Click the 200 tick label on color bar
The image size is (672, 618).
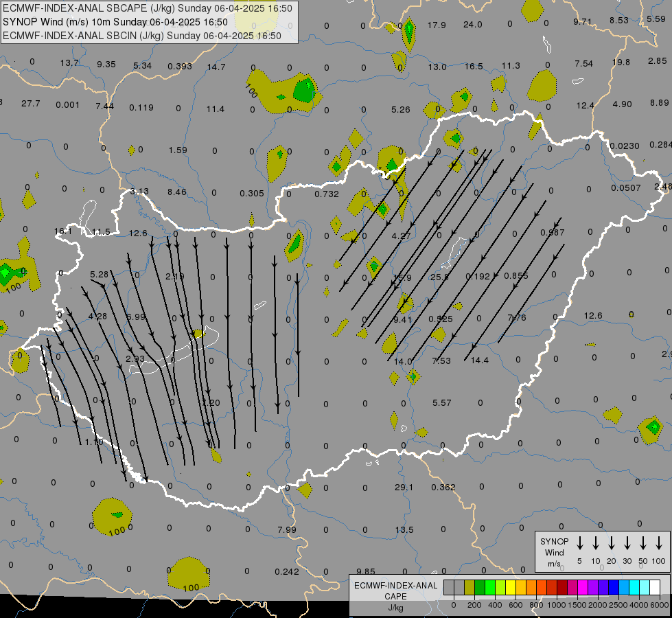pyautogui.click(x=474, y=605)
